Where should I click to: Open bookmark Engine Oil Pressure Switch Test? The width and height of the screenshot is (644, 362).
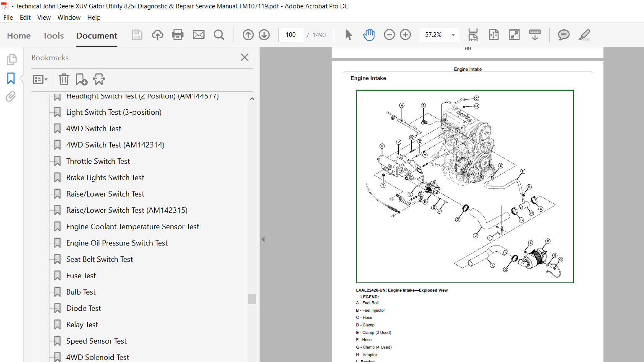(x=117, y=243)
